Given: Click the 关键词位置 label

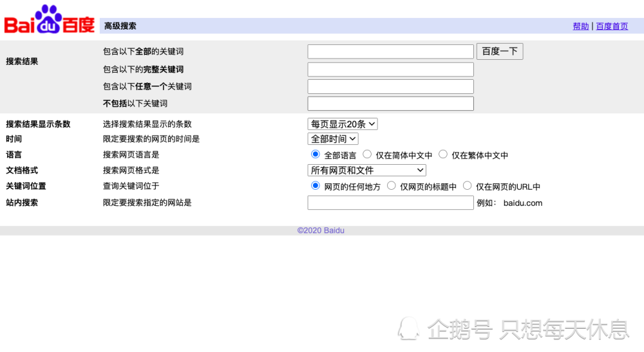Looking at the screenshot, I should coord(26,186).
